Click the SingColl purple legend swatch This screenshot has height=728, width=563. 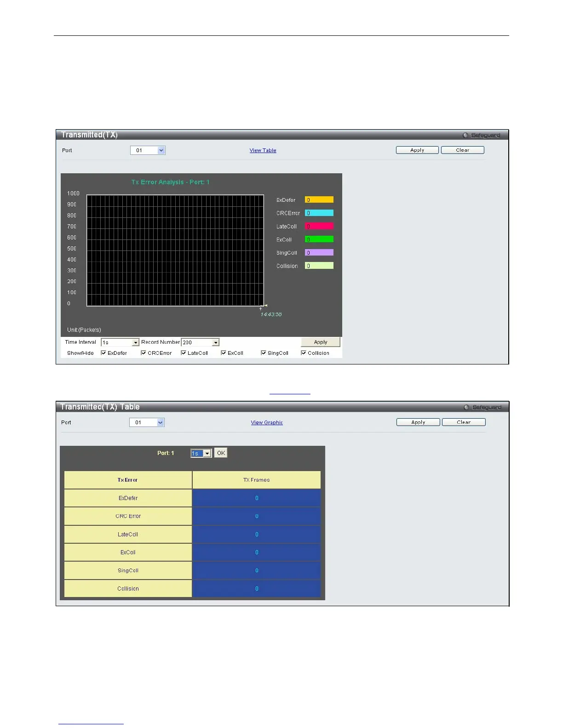(x=319, y=253)
